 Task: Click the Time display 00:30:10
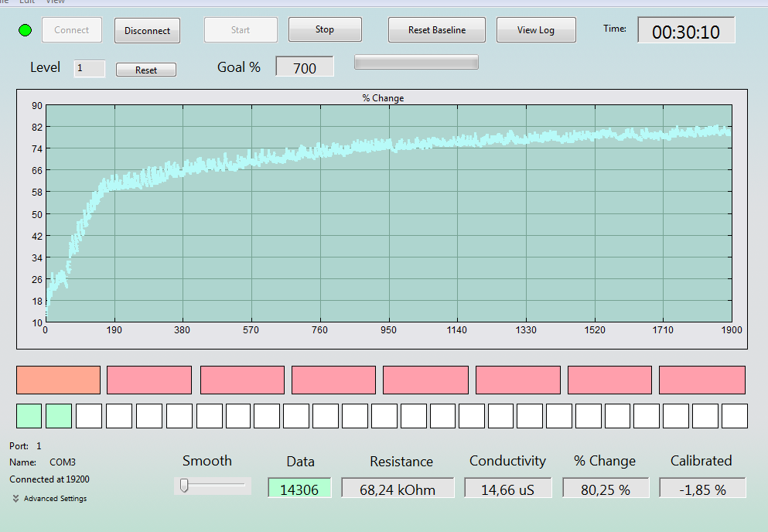click(x=686, y=30)
